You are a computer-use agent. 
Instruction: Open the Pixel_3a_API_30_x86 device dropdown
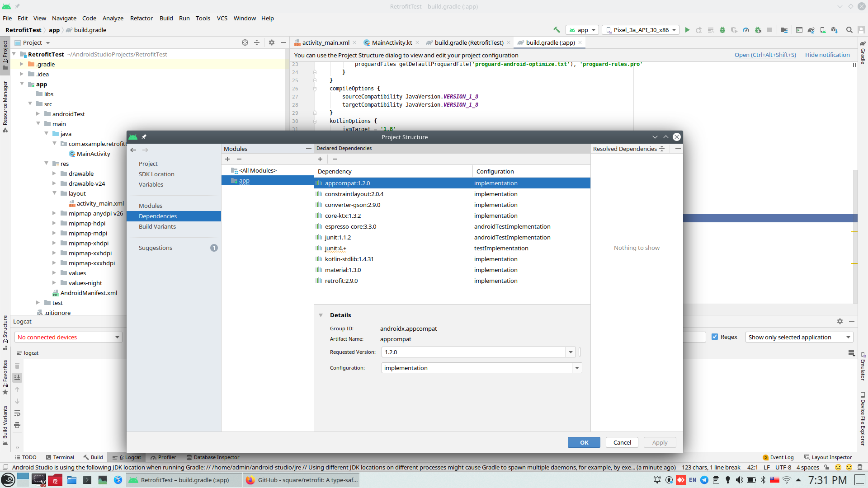(641, 30)
